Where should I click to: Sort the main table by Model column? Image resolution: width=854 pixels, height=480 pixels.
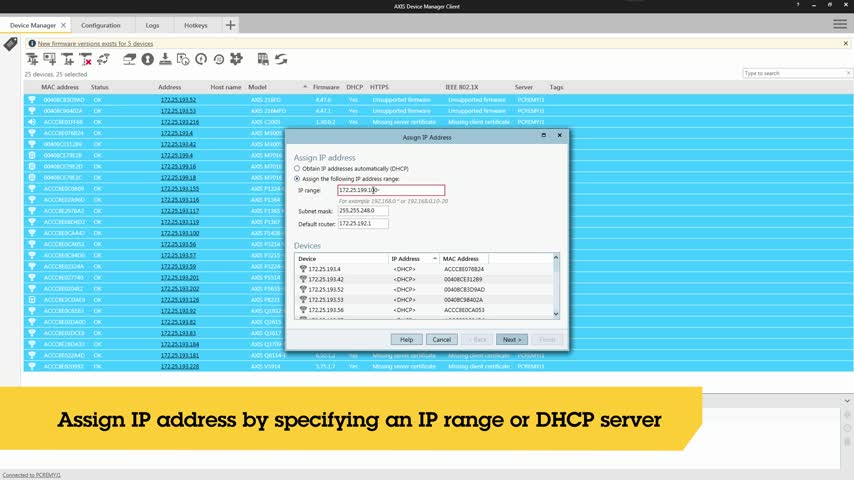(258, 87)
